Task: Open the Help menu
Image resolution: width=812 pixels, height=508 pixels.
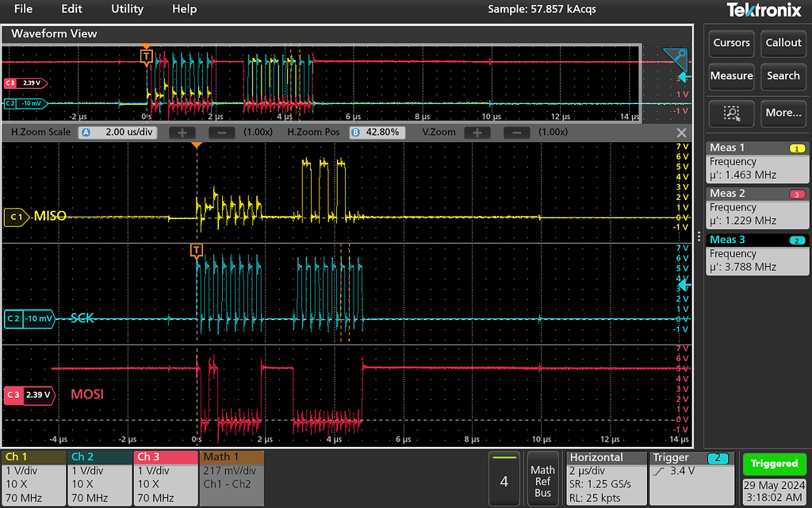Action: 184,9
